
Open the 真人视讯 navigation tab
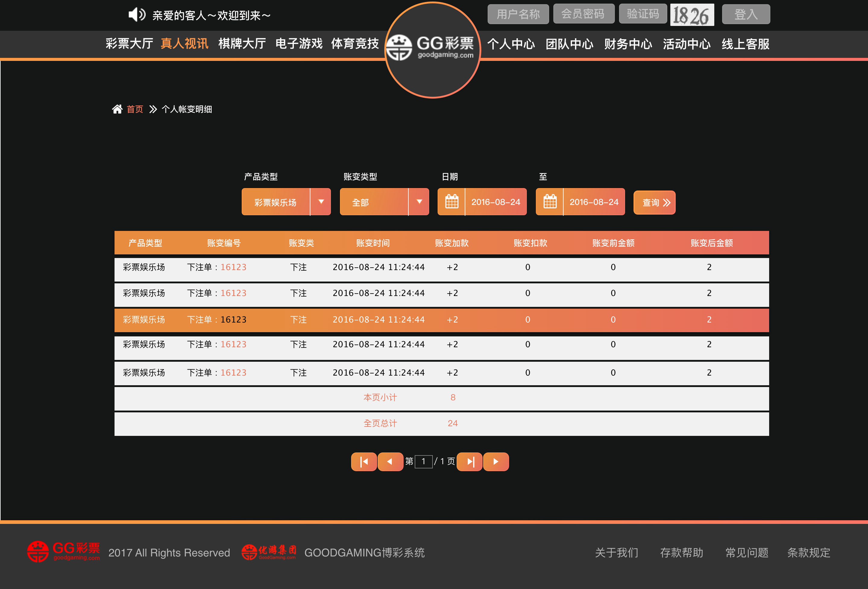(184, 44)
